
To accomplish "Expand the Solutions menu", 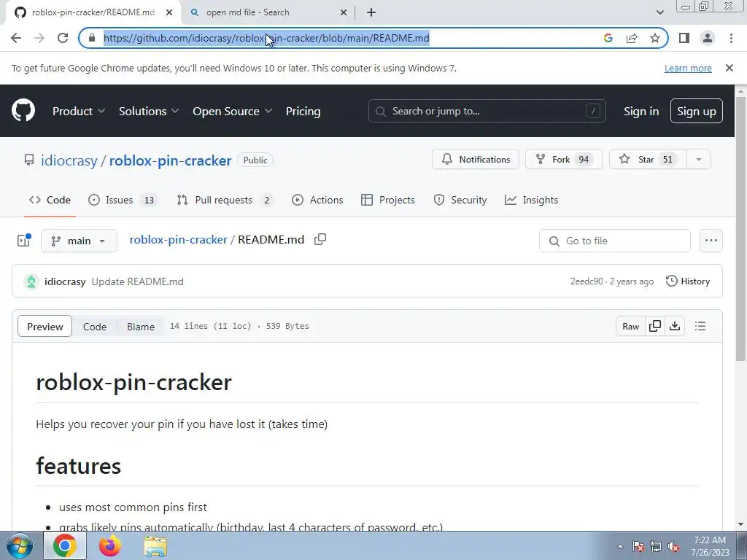I will coord(149,111).
